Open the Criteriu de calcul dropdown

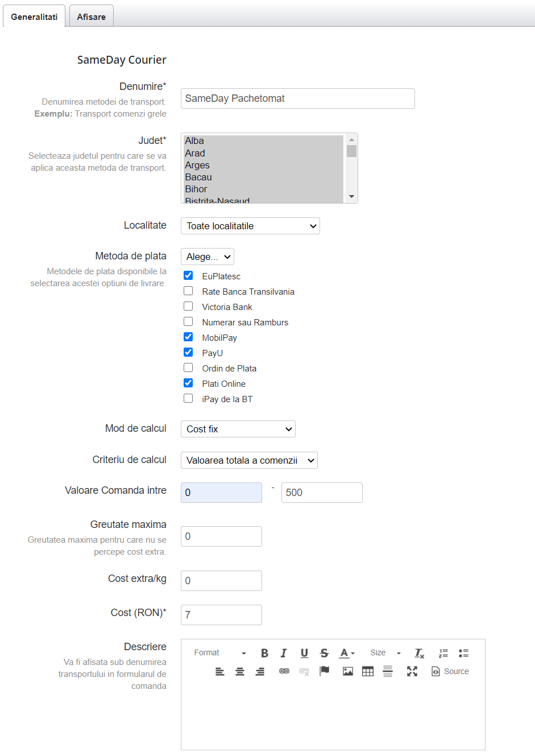tap(249, 460)
